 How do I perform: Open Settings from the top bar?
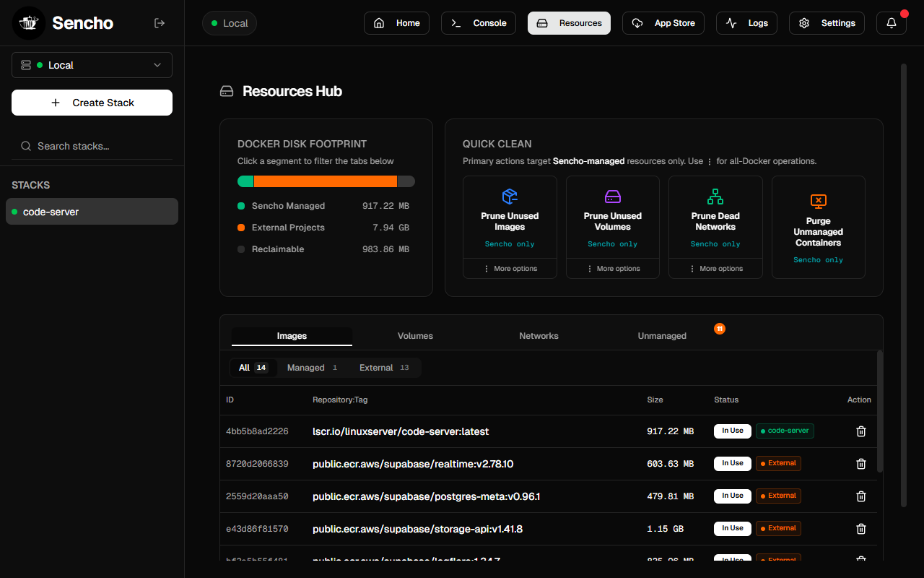(x=827, y=23)
